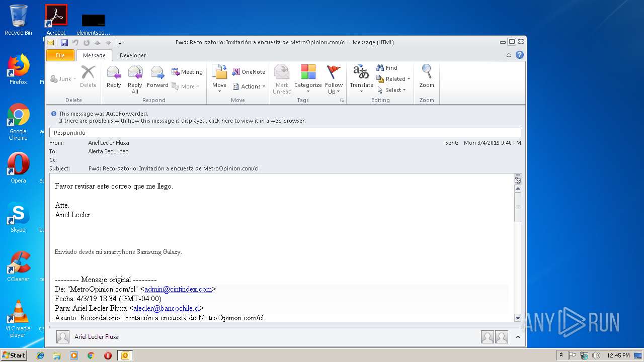The height and width of the screenshot is (362, 644).
Task: Click the Outlook icon in the taskbar
Action: pyautogui.click(x=125, y=355)
